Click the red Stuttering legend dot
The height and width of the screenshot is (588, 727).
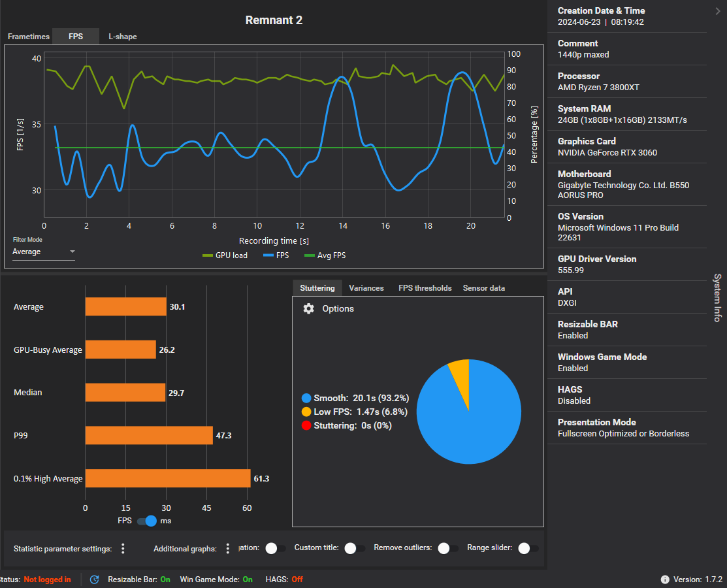pos(306,426)
